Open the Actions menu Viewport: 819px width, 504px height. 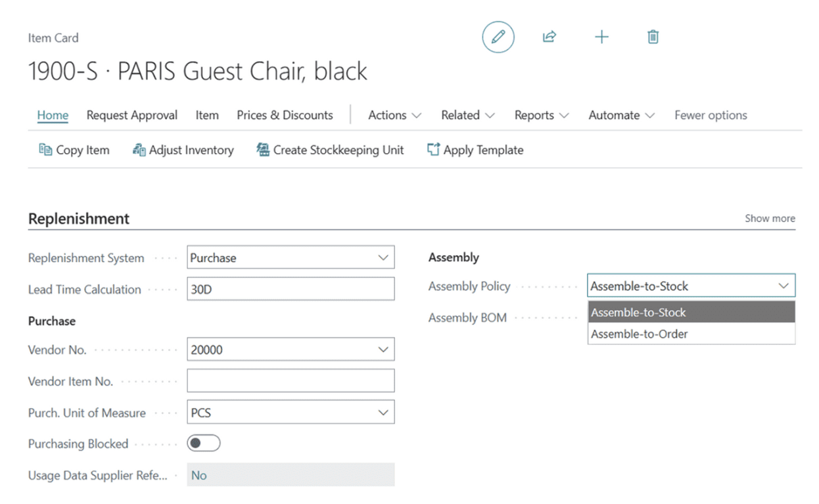point(394,115)
